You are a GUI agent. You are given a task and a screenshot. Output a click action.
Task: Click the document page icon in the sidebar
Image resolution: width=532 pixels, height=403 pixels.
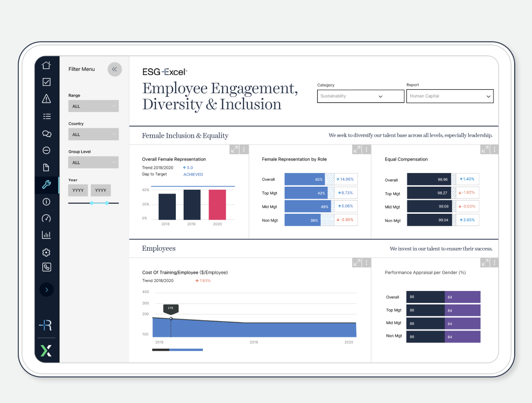point(46,167)
